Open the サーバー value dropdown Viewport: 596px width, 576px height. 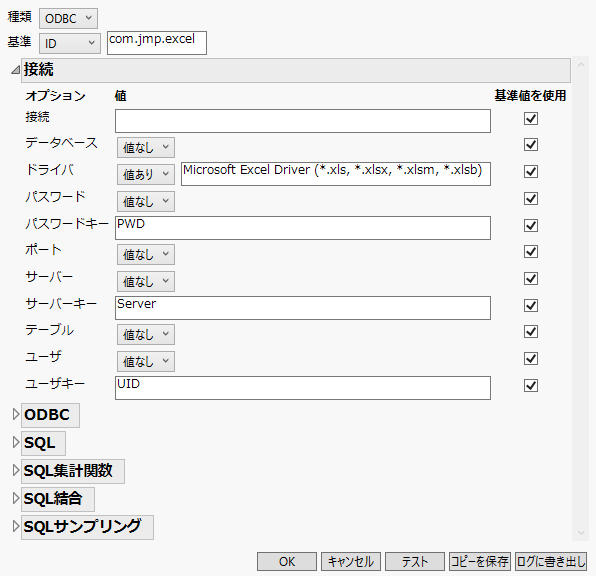click(x=146, y=281)
